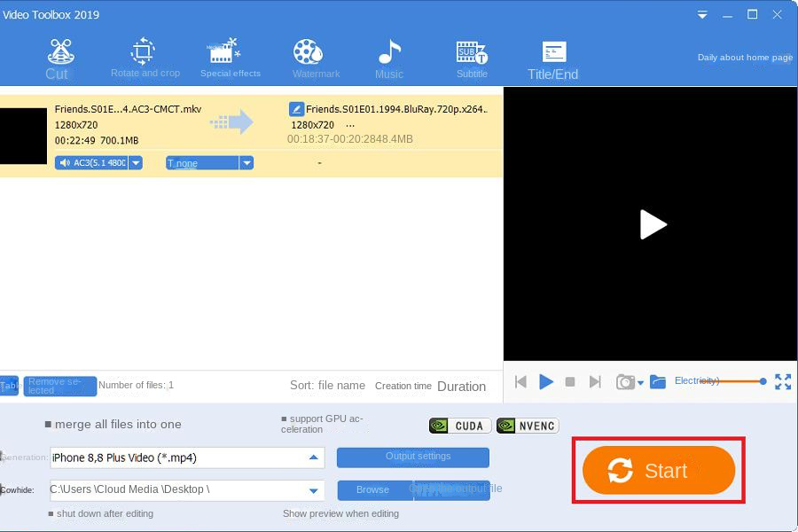Select the Friends.S01E mkv source thumbnail
Viewport: 798px width, 532px height.
pyautogui.click(x=23, y=136)
